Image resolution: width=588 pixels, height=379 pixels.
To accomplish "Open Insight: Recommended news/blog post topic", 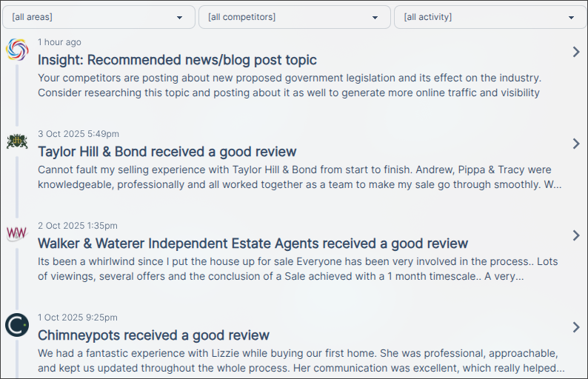I will [x=177, y=60].
